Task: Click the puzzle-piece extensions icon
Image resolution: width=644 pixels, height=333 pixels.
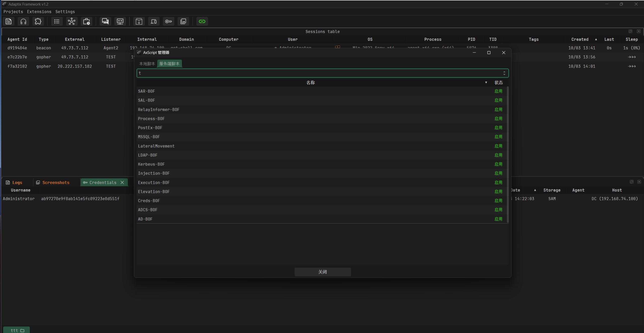Action: [38, 21]
